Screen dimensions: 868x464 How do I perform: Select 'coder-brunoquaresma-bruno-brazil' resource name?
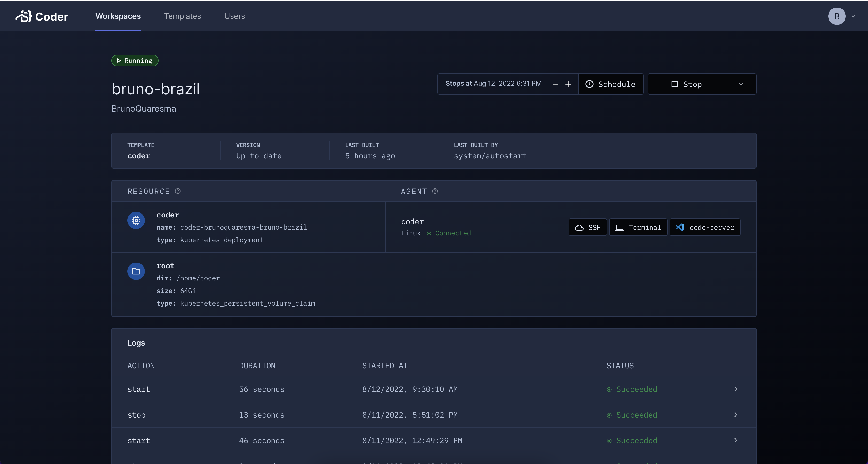(x=243, y=227)
